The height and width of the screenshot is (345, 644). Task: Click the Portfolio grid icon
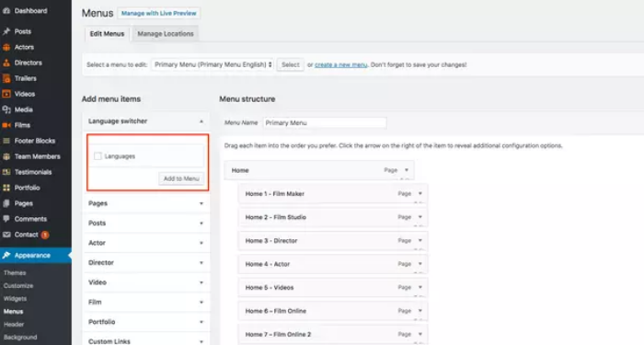point(6,188)
